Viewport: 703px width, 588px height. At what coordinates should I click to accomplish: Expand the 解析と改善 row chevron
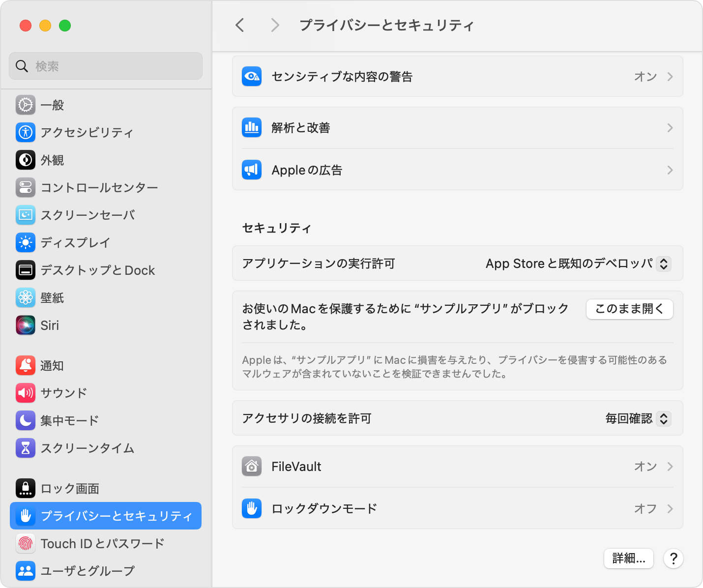pos(670,127)
